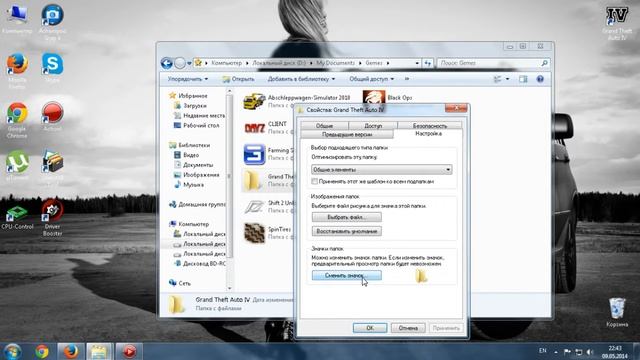This screenshot has width=640, height=360.
Task: Switch to the Общие tab
Action: tap(324, 126)
